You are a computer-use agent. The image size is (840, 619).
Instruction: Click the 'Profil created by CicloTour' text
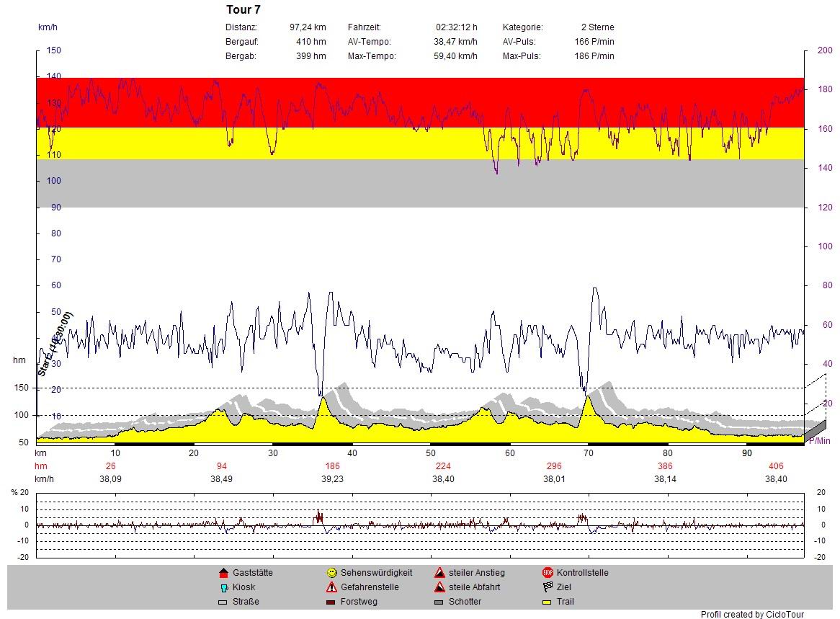point(752,615)
